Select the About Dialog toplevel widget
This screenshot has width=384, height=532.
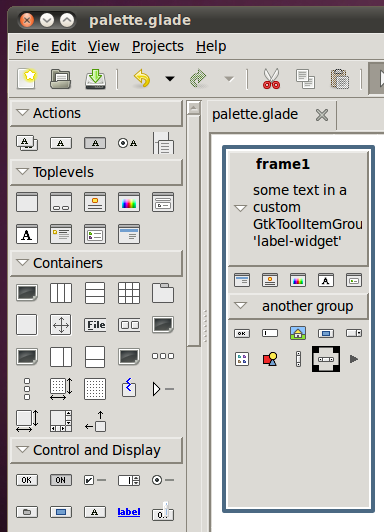95,202
